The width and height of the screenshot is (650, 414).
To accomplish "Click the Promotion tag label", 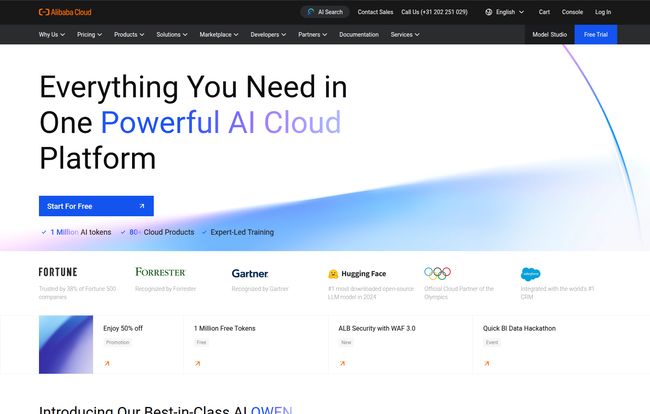I will tap(118, 342).
